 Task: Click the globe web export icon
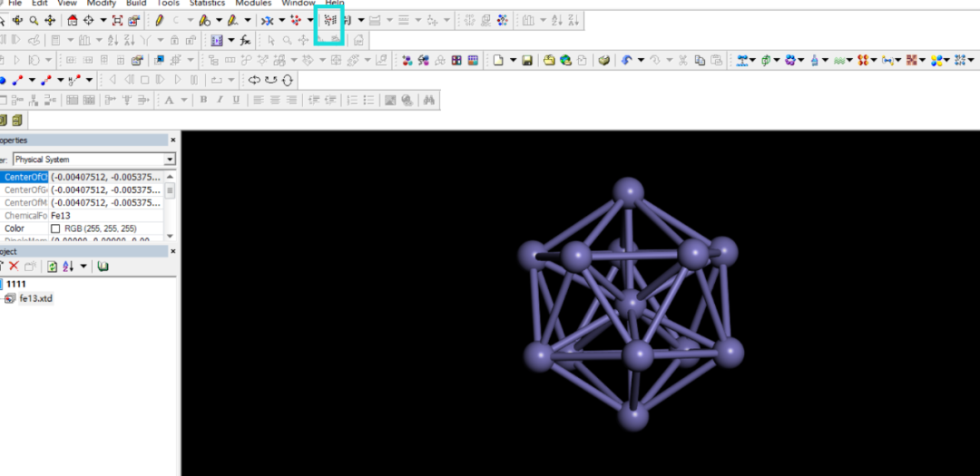(x=565, y=61)
